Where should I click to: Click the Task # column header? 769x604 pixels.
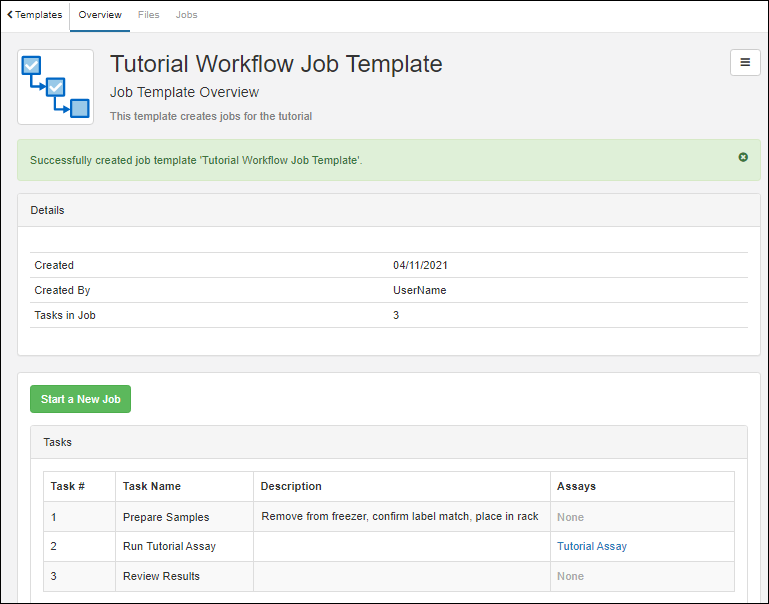tap(68, 486)
